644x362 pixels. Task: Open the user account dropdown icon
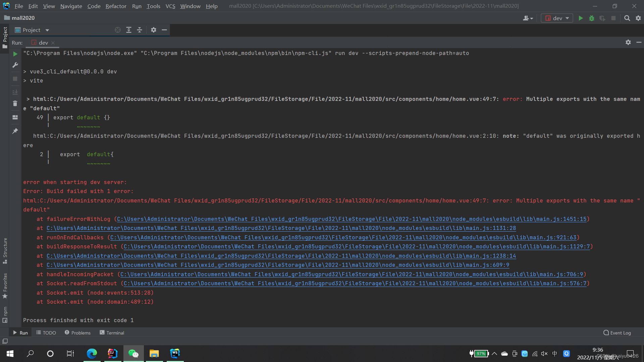528,18
